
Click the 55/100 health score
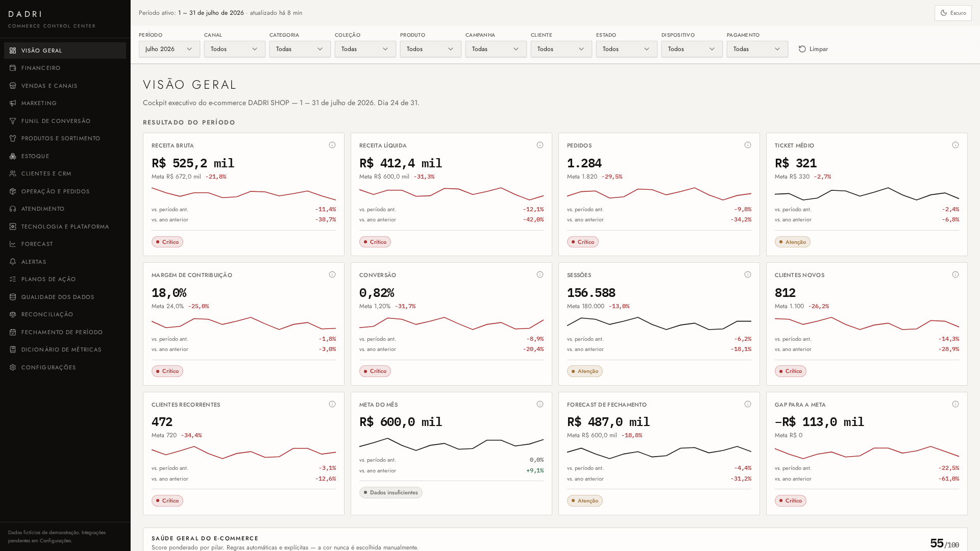click(944, 544)
